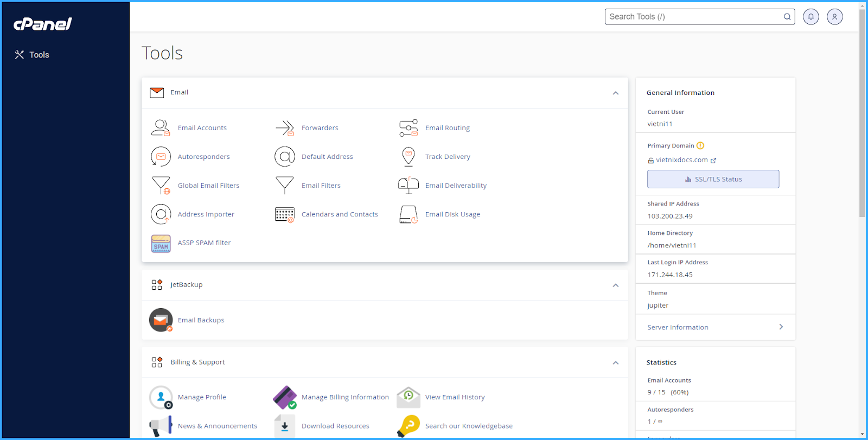Open the user account menu icon
This screenshot has height=440, width=868.
(x=835, y=17)
